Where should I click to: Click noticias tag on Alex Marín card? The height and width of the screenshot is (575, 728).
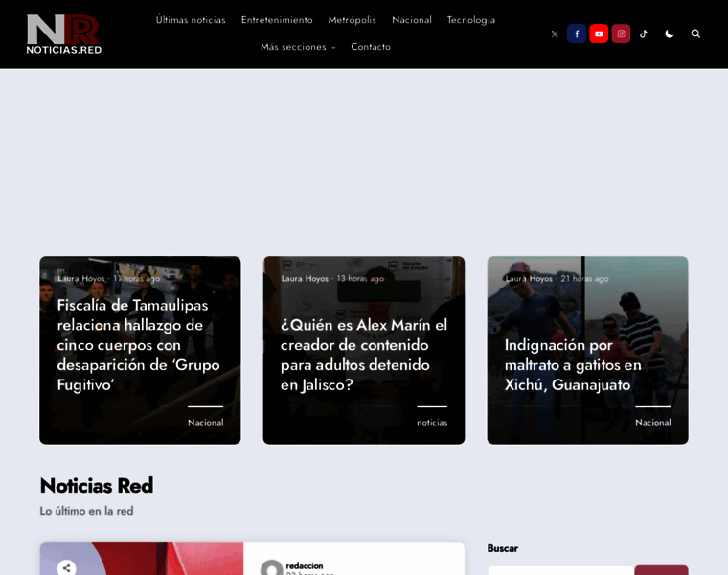[x=432, y=423]
